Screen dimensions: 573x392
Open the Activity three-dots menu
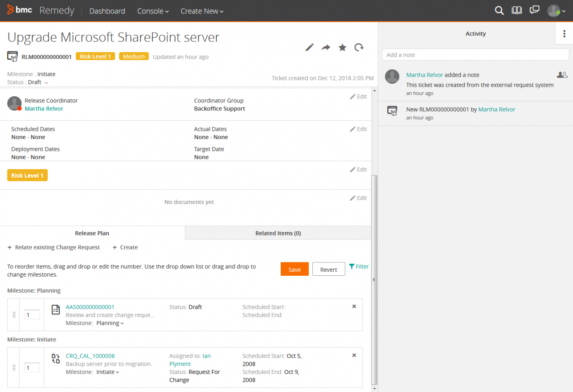[564, 34]
